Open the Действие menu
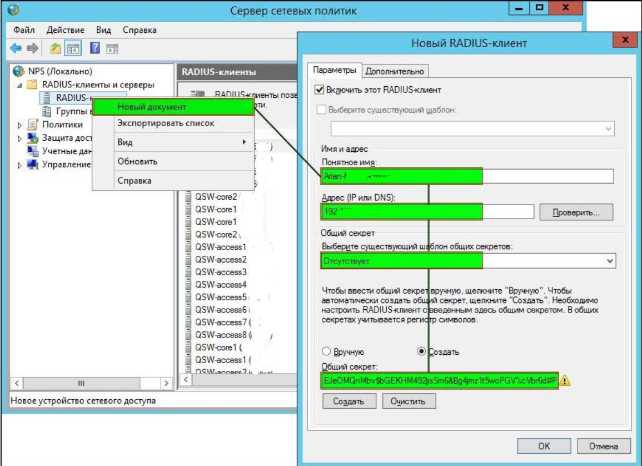Image resolution: width=642 pixels, height=466 pixels. (65, 30)
